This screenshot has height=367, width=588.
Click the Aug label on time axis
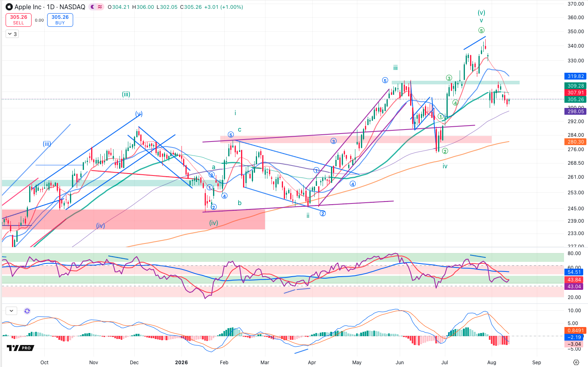(x=492, y=362)
